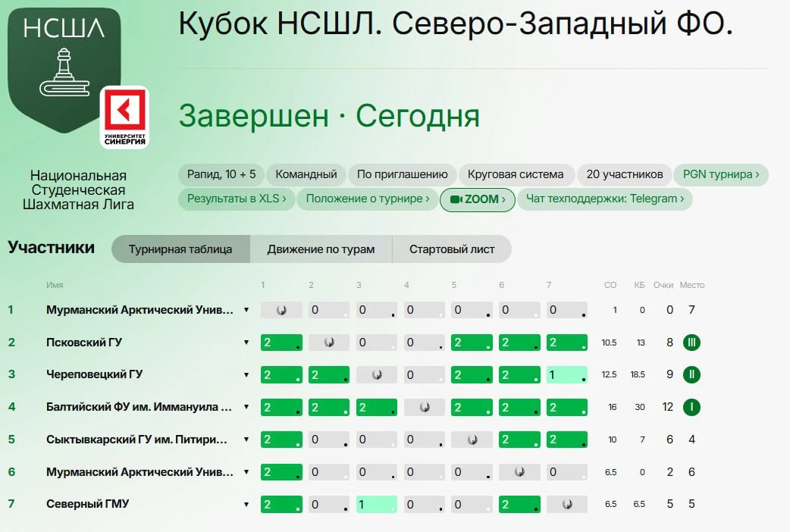The height and width of the screenshot is (532, 790).
Task: Open row 6 Мурманский result versus team 1
Action: click(281, 472)
